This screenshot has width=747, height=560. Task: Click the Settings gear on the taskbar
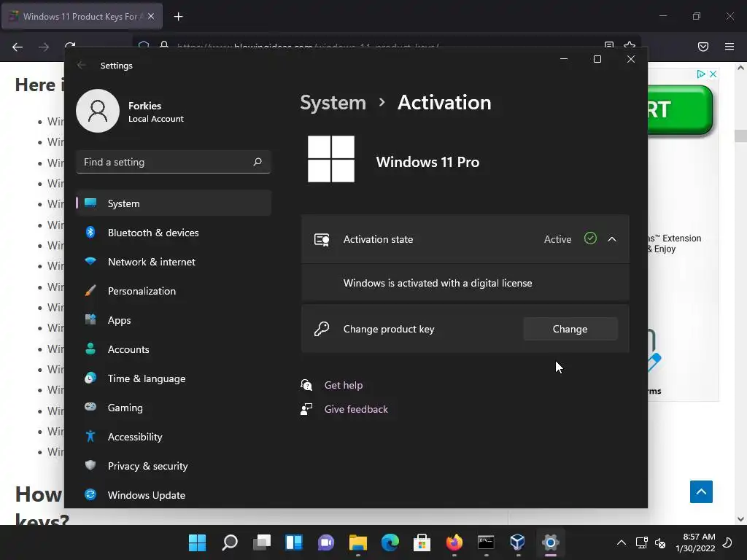pyautogui.click(x=550, y=542)
